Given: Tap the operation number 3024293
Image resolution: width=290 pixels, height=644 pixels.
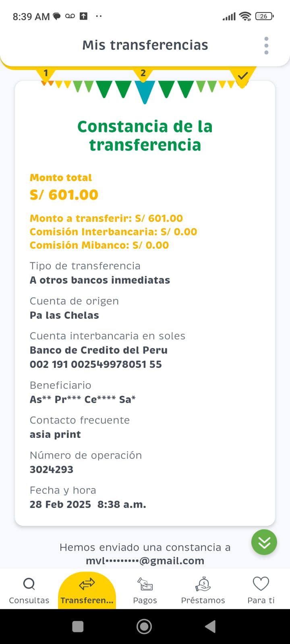Looking at the screenshot, I should (52, 469).
